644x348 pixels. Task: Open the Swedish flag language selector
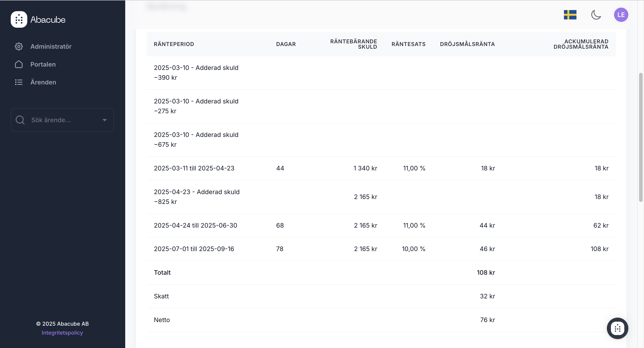pyautogui.click(x=570, y=15)
